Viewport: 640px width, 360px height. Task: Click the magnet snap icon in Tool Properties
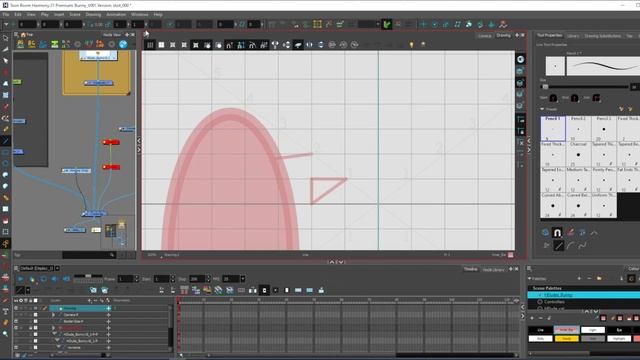pyautogui.click(x=557, y=233)
